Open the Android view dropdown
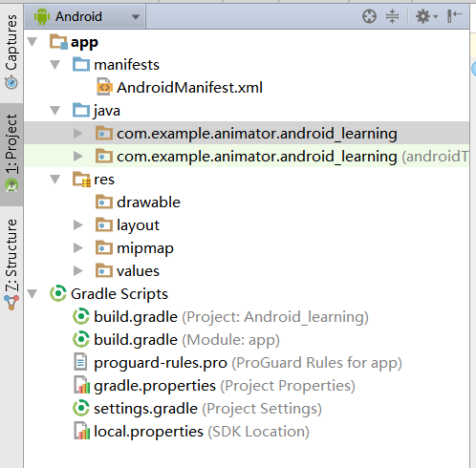Screen dimensions: 476x468 click(85, 16)
